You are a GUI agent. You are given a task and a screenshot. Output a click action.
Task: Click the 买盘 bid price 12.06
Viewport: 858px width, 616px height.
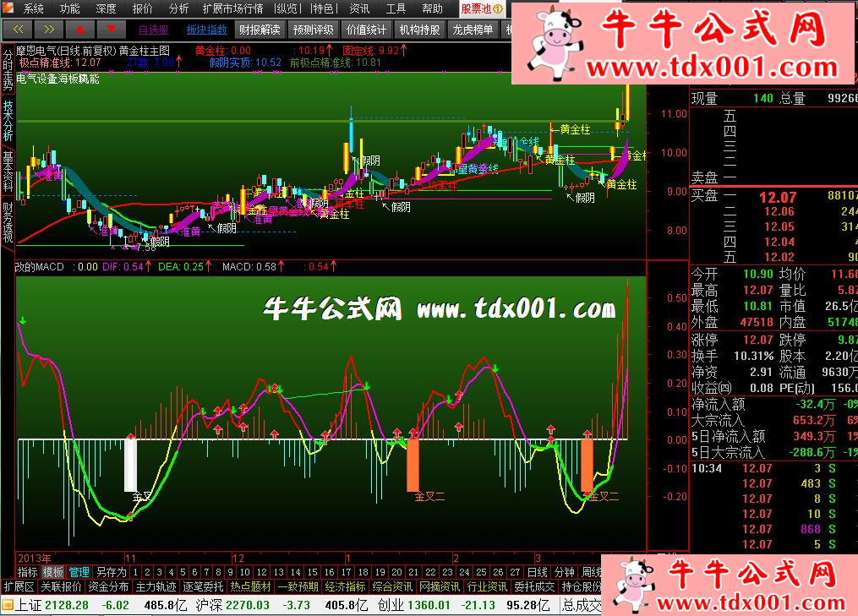(779, 212)
